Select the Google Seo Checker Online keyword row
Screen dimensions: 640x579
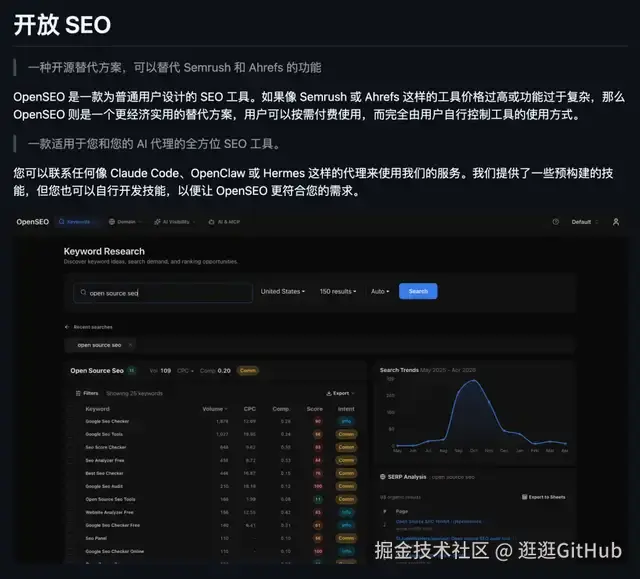(214, 551)
